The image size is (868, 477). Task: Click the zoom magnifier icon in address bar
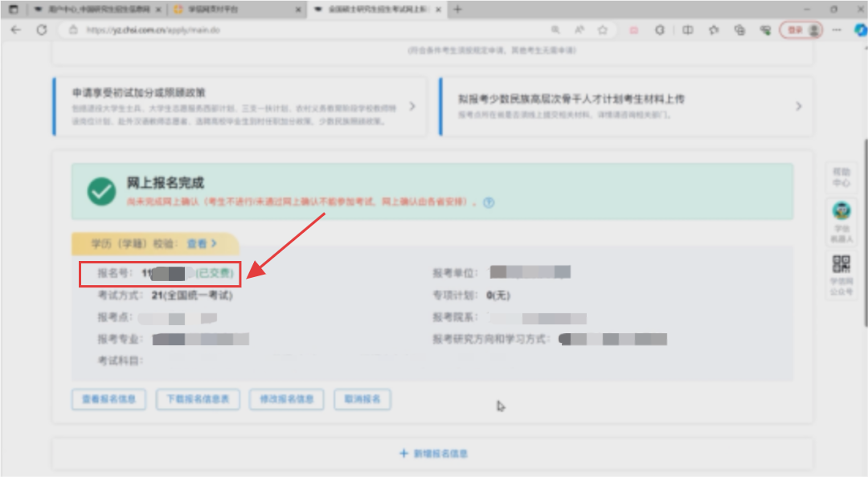555,30
